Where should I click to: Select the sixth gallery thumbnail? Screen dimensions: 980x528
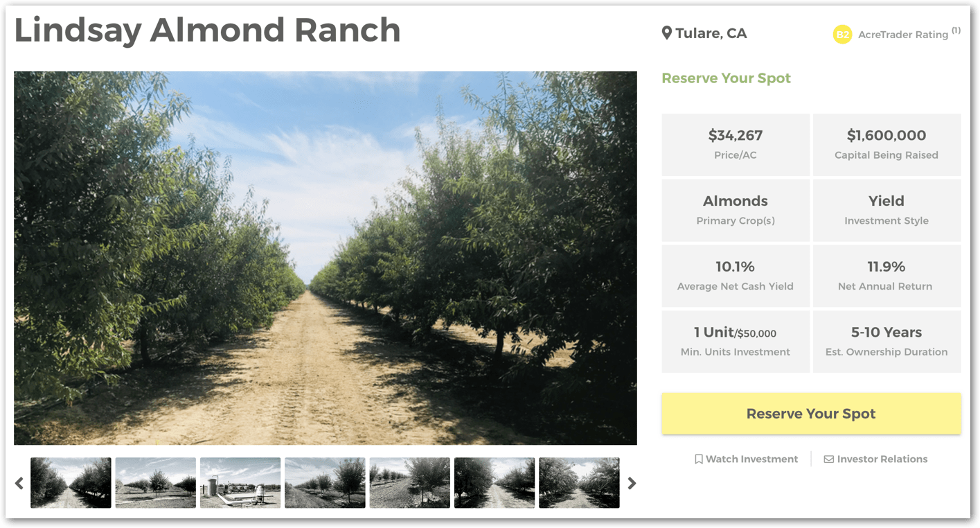pyautogui.click(x=495, y=482)
